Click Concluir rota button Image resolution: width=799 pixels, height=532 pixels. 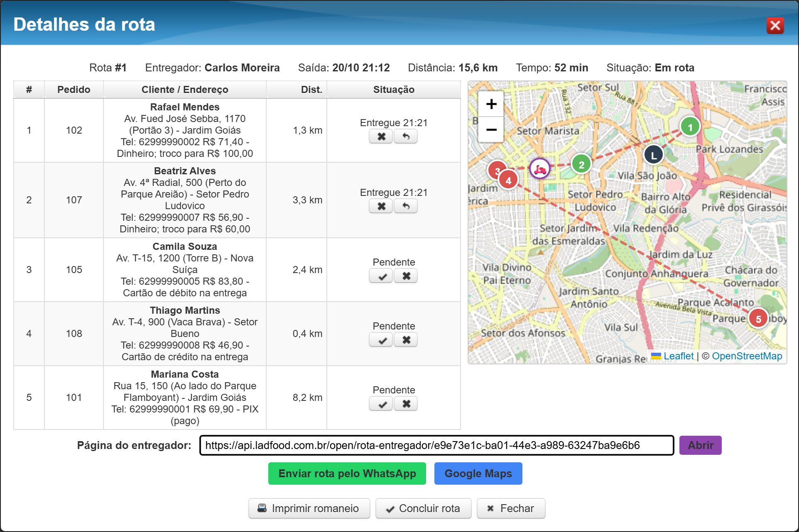[423, 508]
